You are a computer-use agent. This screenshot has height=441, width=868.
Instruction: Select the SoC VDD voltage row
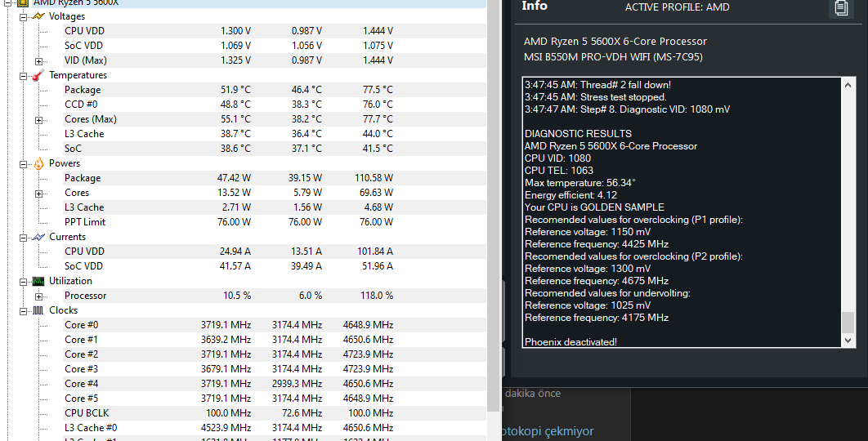point(274,46)
